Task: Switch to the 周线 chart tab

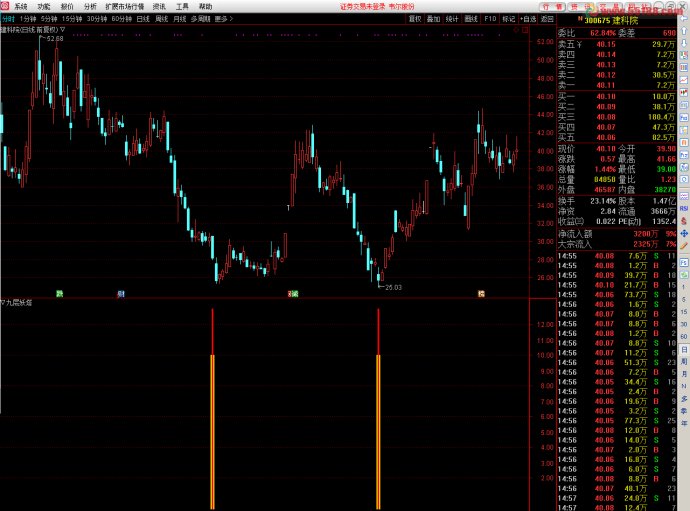Action: tap(161, 19)
